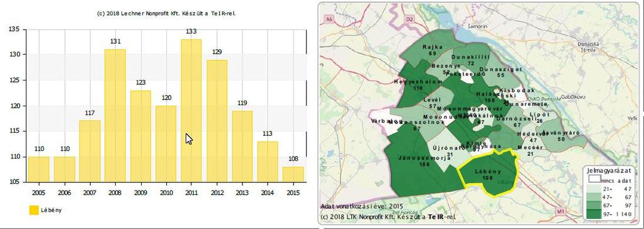Select the 2012 bar showing 129
The height and width of the screenshot is (229, 644).
pos(217,121)
